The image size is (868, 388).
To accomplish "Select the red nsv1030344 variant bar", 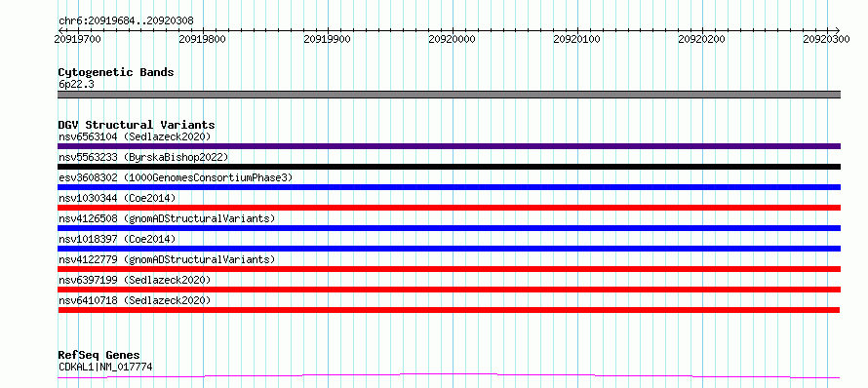I will pos(449,208).
